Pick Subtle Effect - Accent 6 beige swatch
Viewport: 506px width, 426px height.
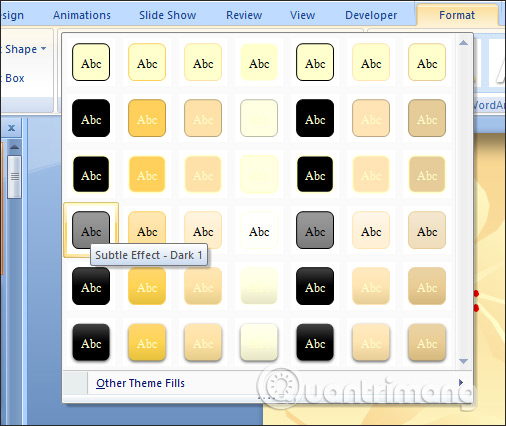427,230
